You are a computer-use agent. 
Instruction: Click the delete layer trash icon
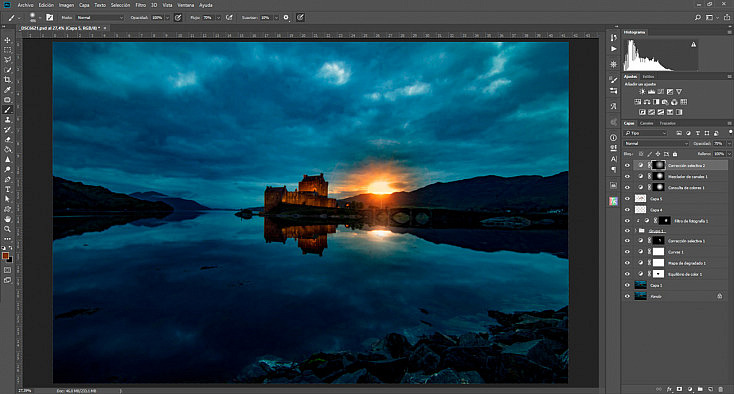721,389
